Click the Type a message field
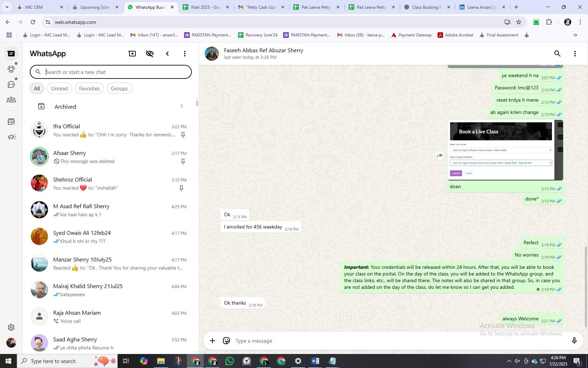588x368 pixels. (399, 341)
